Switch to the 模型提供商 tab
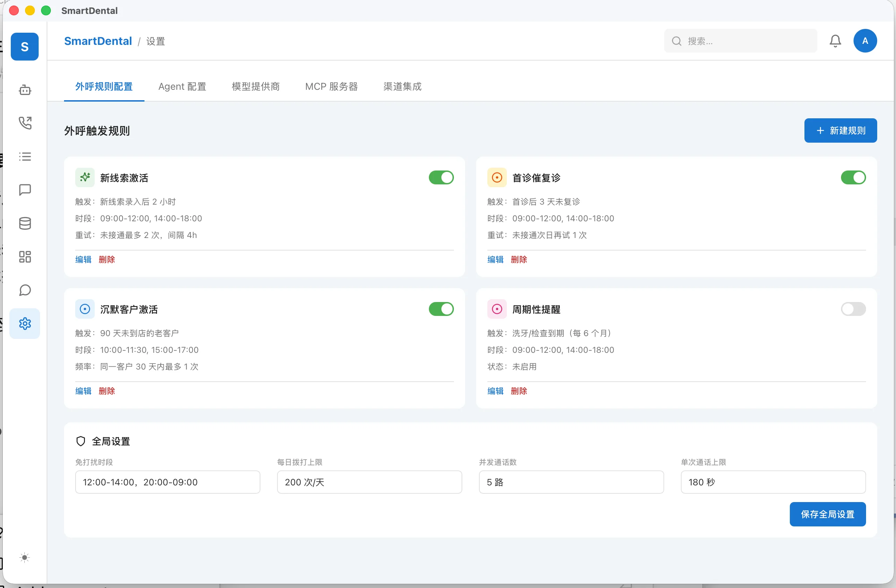896x588 pixels. pyautogui.click(x=256, y=87)
